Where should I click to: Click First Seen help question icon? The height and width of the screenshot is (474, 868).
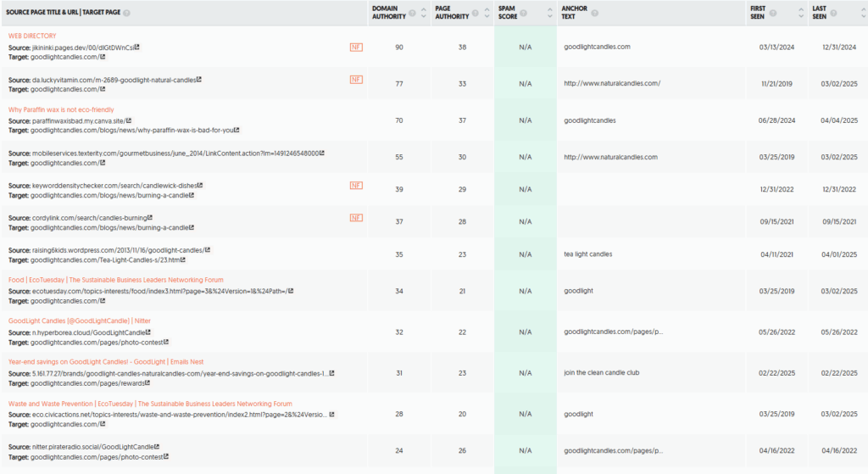point(773,14)
